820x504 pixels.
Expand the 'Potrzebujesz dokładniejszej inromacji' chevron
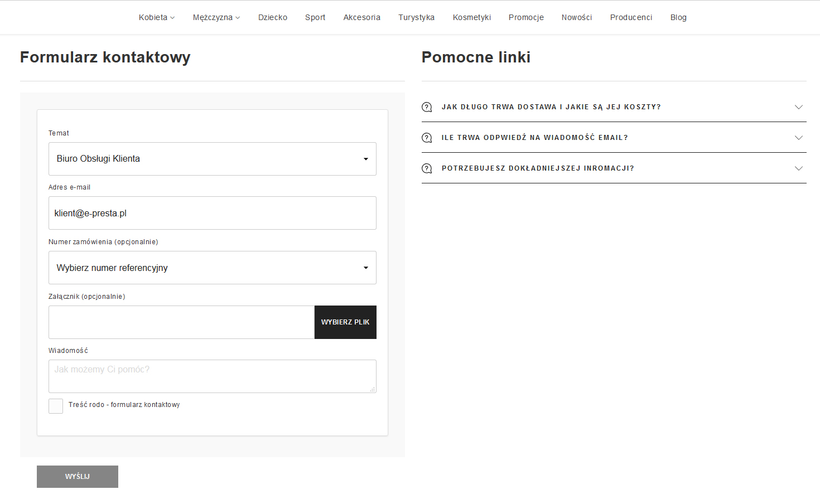pyautogui.click(x=798, y=168)
